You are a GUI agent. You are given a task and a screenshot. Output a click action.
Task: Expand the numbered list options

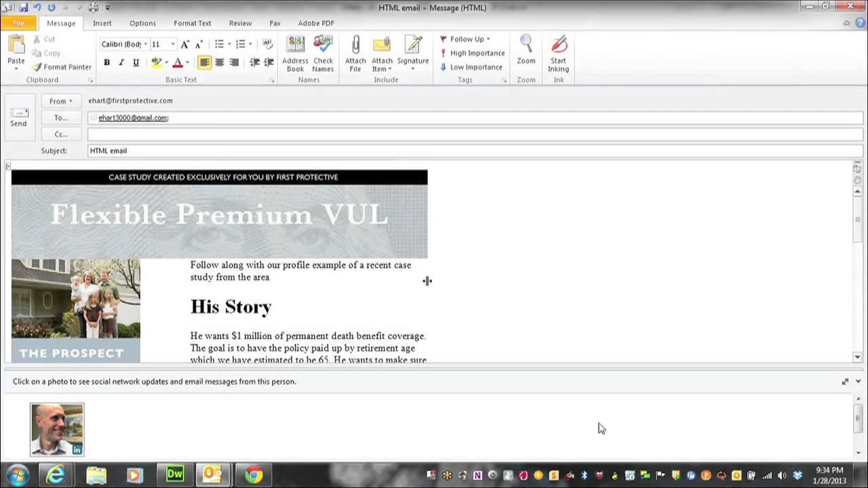250,44
